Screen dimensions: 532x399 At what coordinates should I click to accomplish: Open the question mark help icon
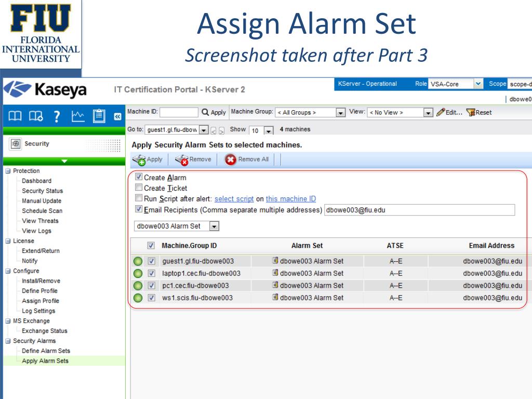click(x=57, y=116)
